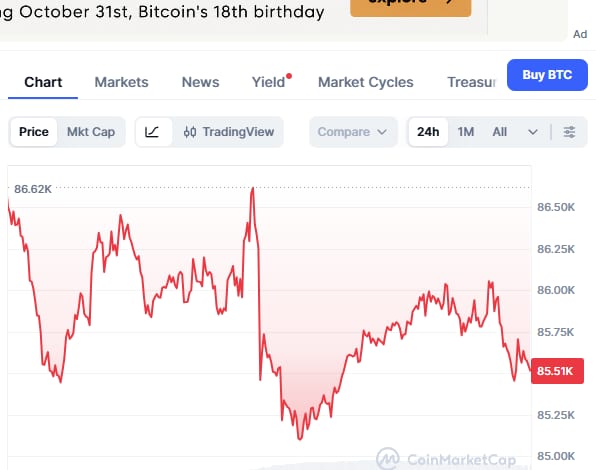Select the All time range
The image size is (596, 470).
pos(499,132)
